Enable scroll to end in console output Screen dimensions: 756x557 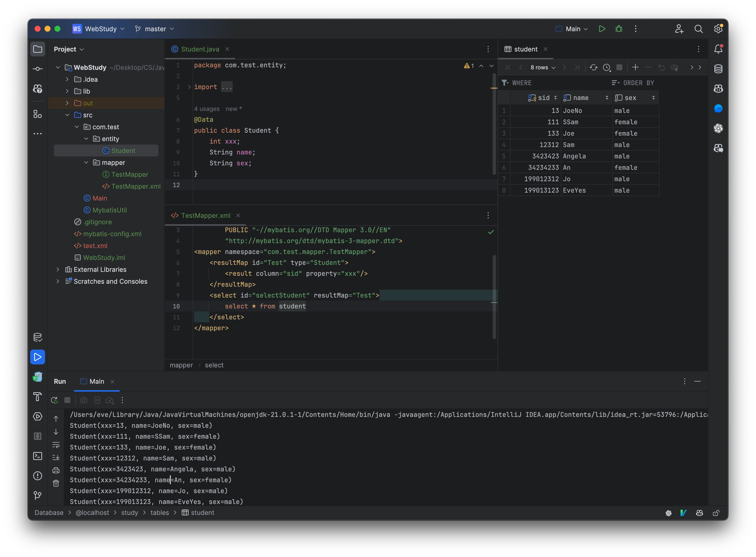point(56,457)
